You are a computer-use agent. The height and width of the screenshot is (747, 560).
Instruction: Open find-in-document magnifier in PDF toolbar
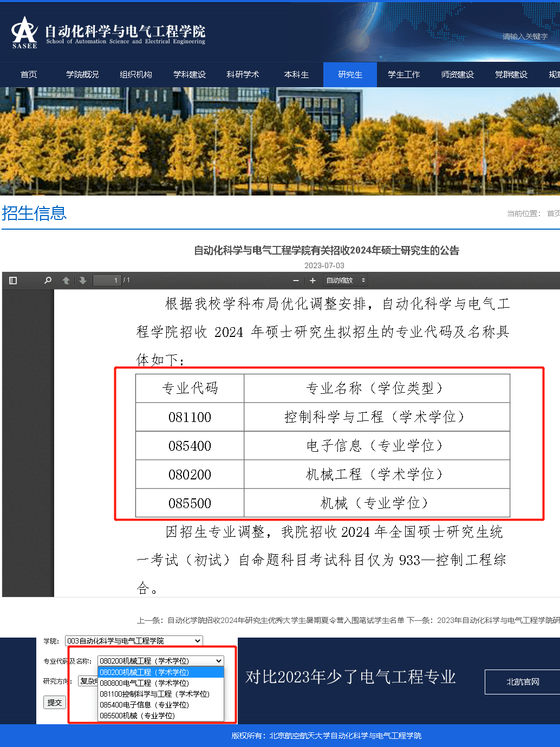48,281
